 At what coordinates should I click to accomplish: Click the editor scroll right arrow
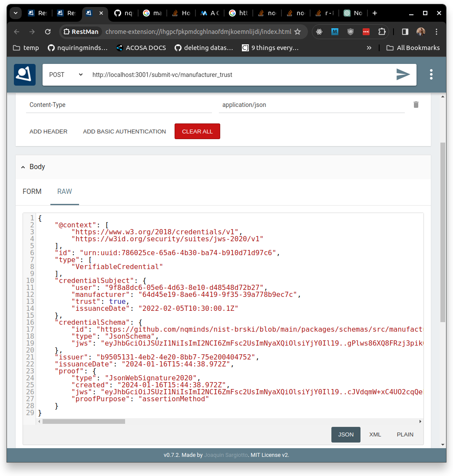point(420,421)
